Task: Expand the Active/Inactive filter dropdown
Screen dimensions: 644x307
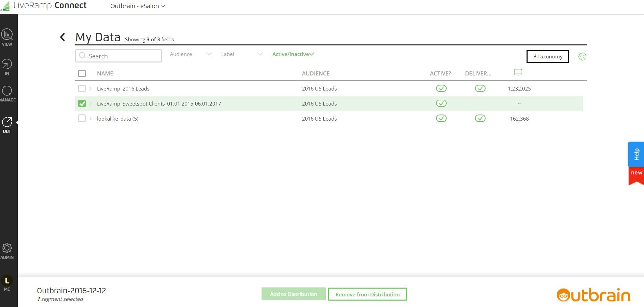Action: click(x=293, y=54)
